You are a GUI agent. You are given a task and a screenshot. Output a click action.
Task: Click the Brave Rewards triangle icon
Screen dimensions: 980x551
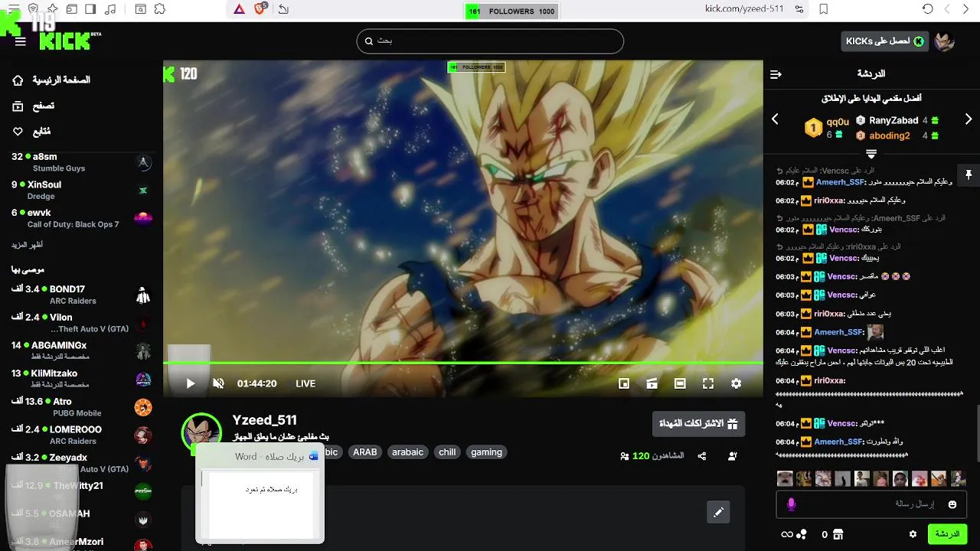tap(239, 9)
